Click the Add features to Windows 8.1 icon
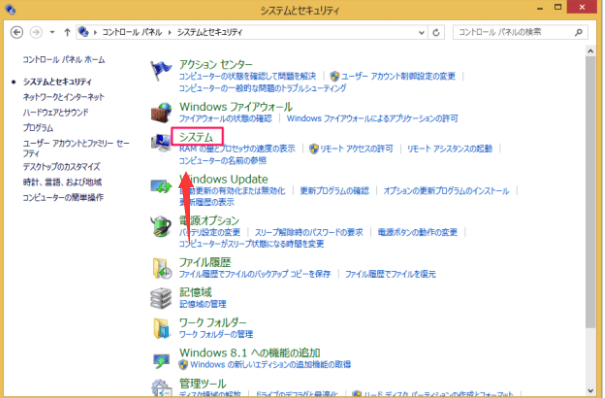 coord(161,360)
